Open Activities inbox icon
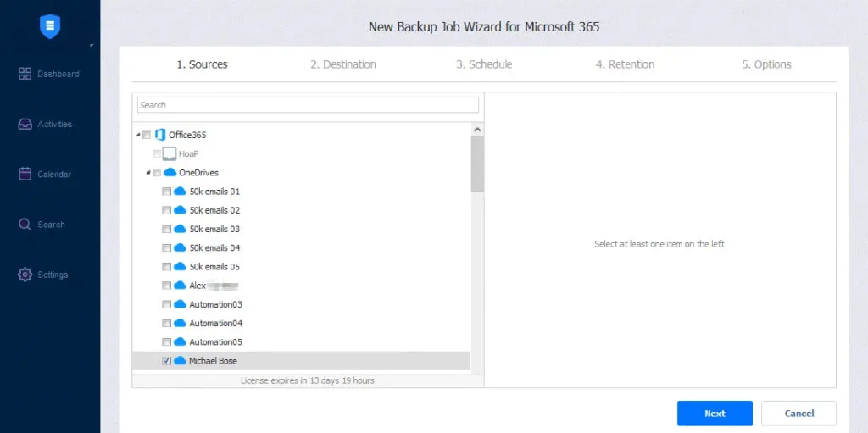 (x=25, y=125)
